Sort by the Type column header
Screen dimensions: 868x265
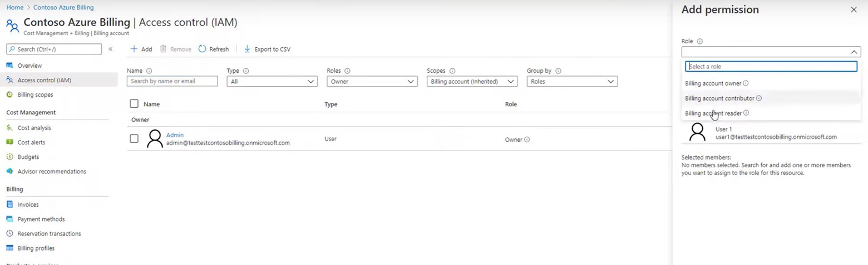tap(331, 104)
